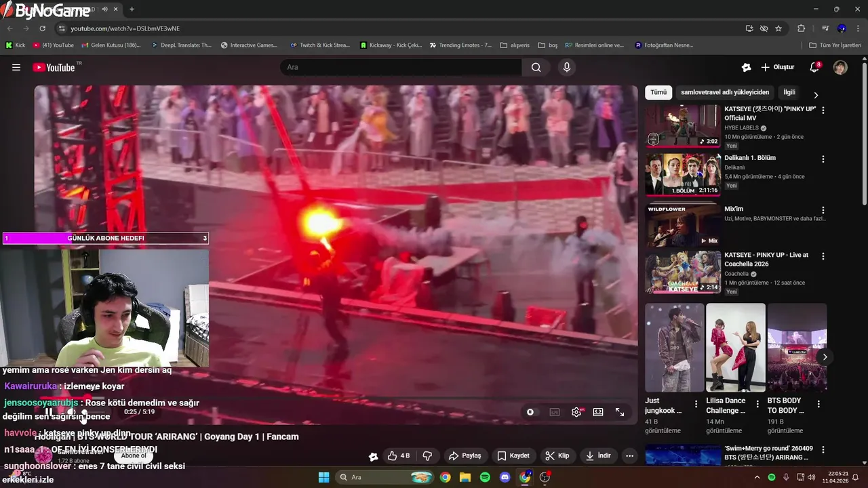Click the Paylaş share button
Viewport: 868px width, 488px height.
[x=465, y=455]
